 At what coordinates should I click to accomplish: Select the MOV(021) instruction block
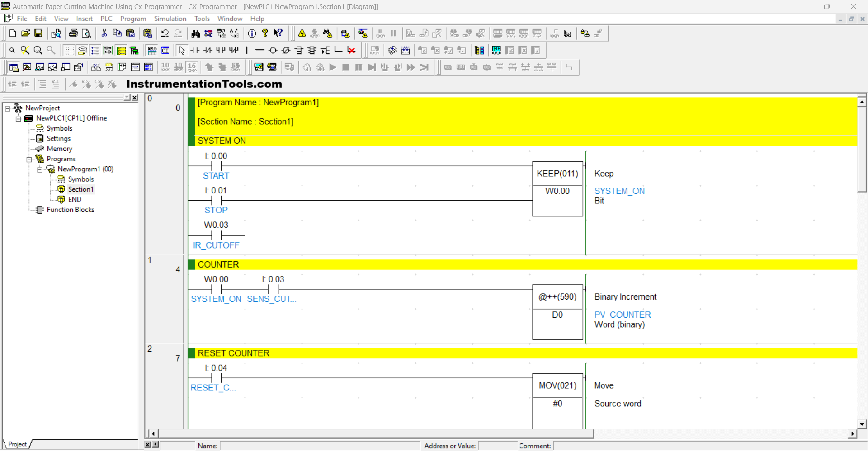coord(557,401)
